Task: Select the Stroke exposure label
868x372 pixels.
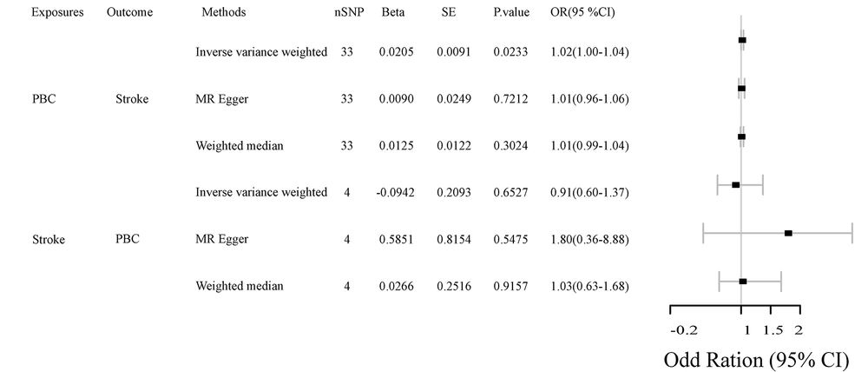Action: [x=49, y=240]
